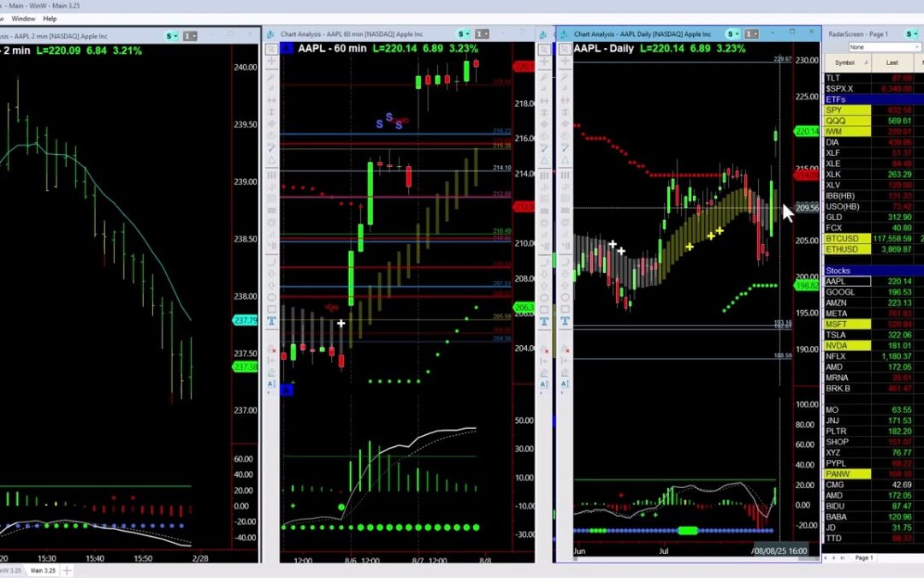Click the 209.56 cursor price label on Daily chart
Screen dimensions: 924x578
tap(807, 207)
